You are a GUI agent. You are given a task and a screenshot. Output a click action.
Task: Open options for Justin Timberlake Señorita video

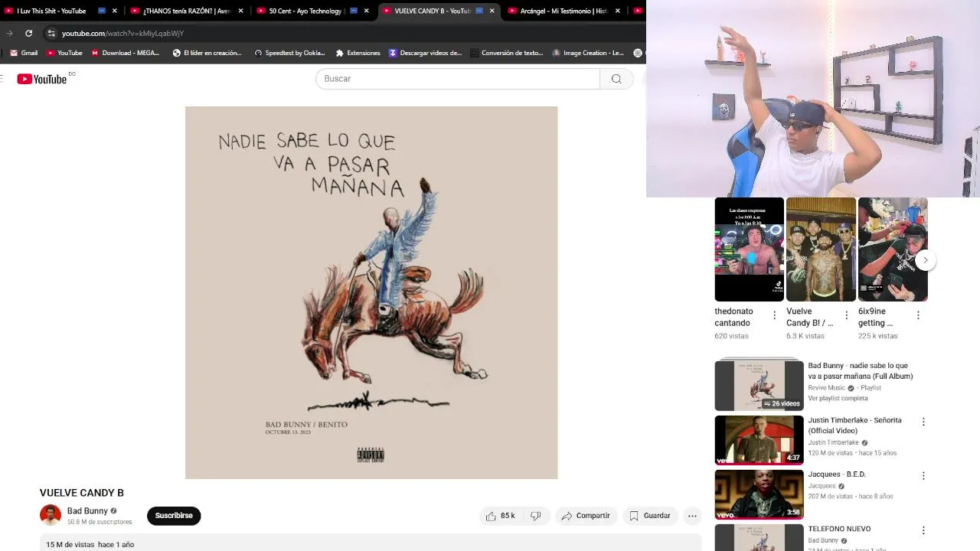[x=923, y=422]
